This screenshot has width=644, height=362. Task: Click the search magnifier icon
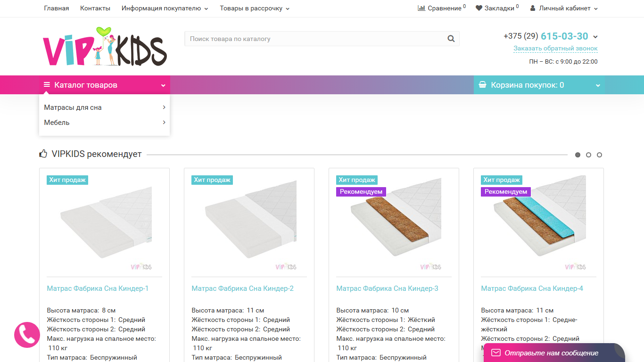point(451,39)
